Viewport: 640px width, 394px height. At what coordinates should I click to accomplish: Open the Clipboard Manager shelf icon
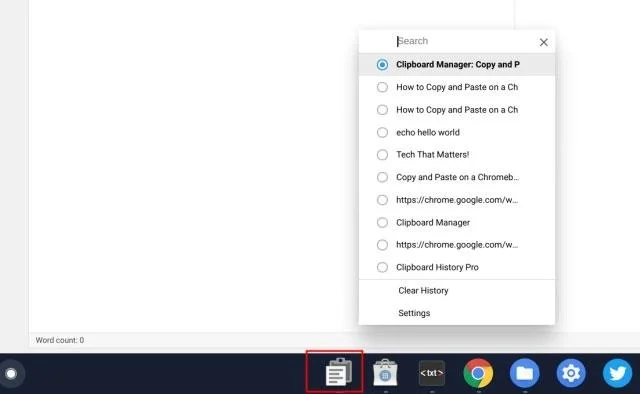click(x=338, y=372)
